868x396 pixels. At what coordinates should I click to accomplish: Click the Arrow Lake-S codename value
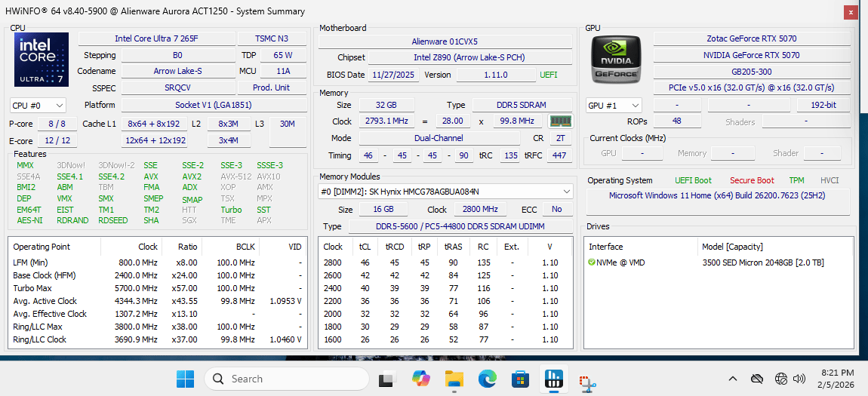[x=177, y=71]
